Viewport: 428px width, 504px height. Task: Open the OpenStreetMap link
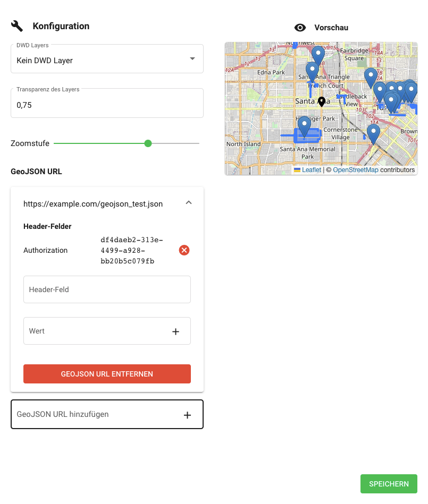tap(355, 170)
